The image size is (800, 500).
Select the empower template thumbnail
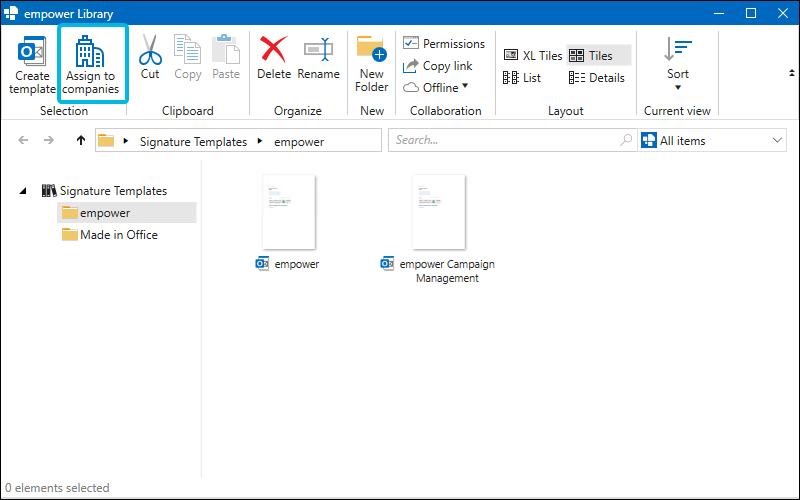click(x=289, y=212)
